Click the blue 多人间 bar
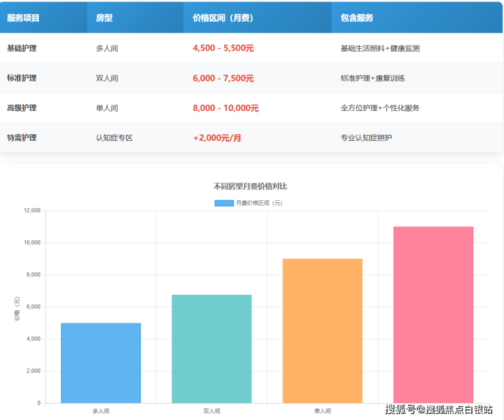The height and width of the screenshot is (420, 504). point(101,363)
